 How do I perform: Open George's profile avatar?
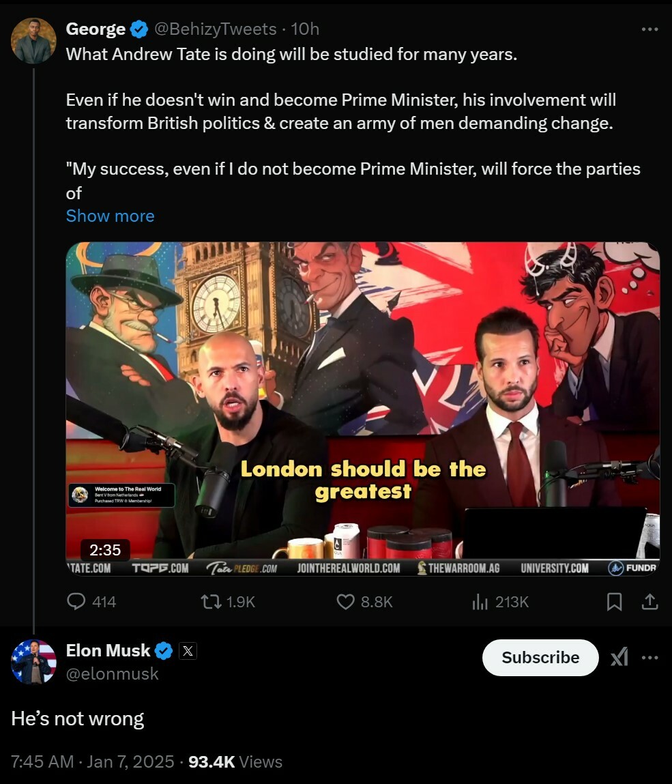click(33, 40)
